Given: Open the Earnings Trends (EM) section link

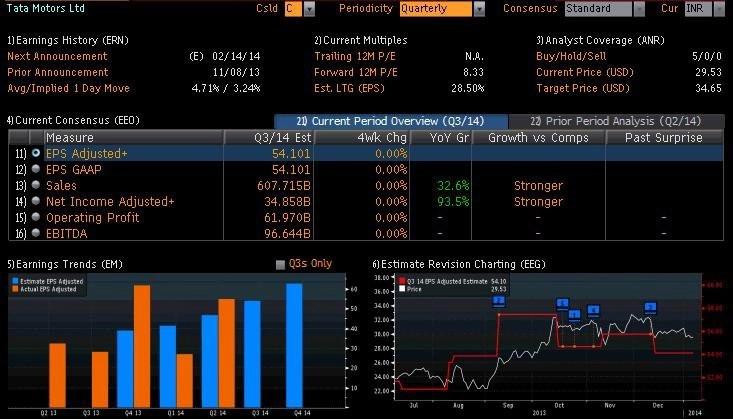Looking at the screenshot, I should (x=65, y=264).
